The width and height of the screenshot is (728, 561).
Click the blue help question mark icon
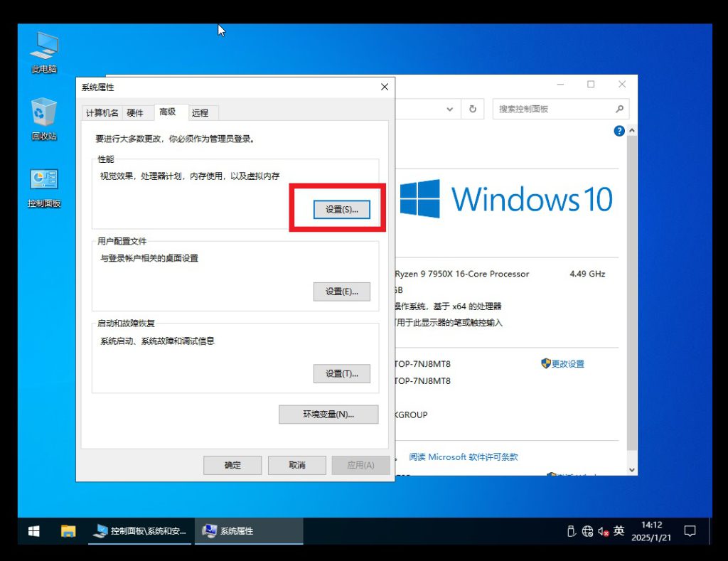[x=619, y=131]
